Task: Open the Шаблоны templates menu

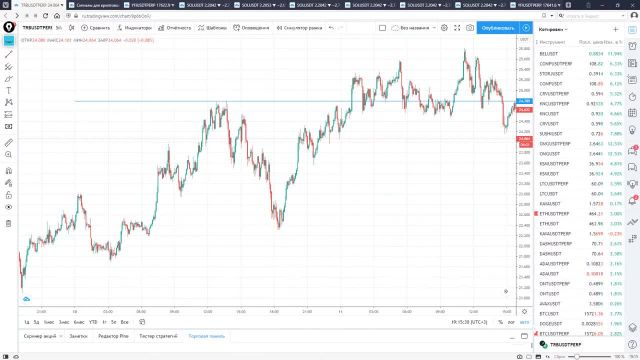Action: (212, 28)
